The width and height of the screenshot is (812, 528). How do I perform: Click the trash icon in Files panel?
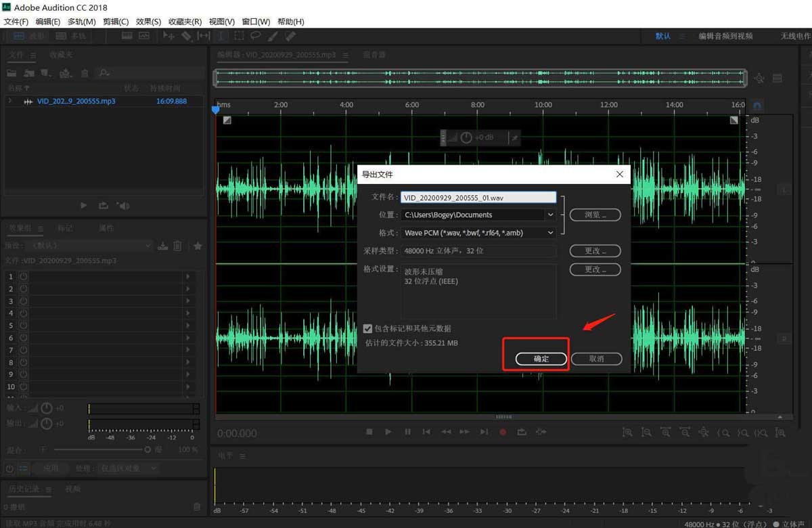(x=85, y=72)
